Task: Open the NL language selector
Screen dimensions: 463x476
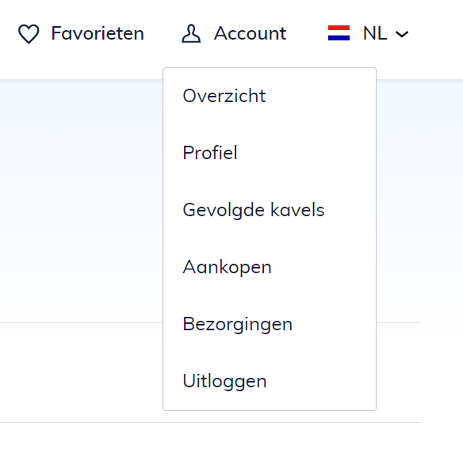Action: coord(368,33)
